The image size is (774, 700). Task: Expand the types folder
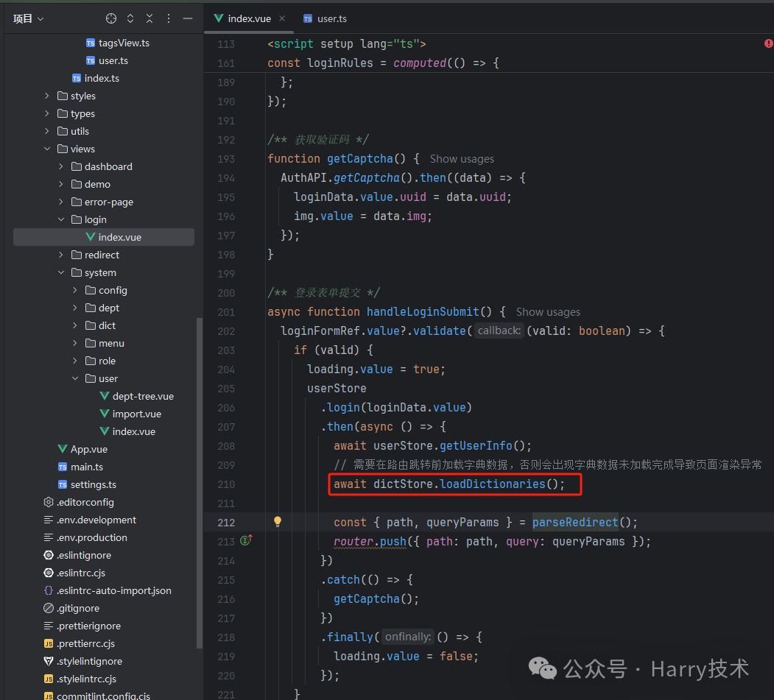(x=47, y=113)
